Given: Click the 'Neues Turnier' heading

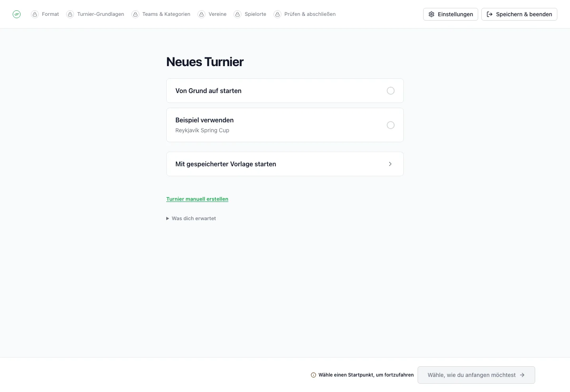Looking at the screenshot, I should [205, 62].
